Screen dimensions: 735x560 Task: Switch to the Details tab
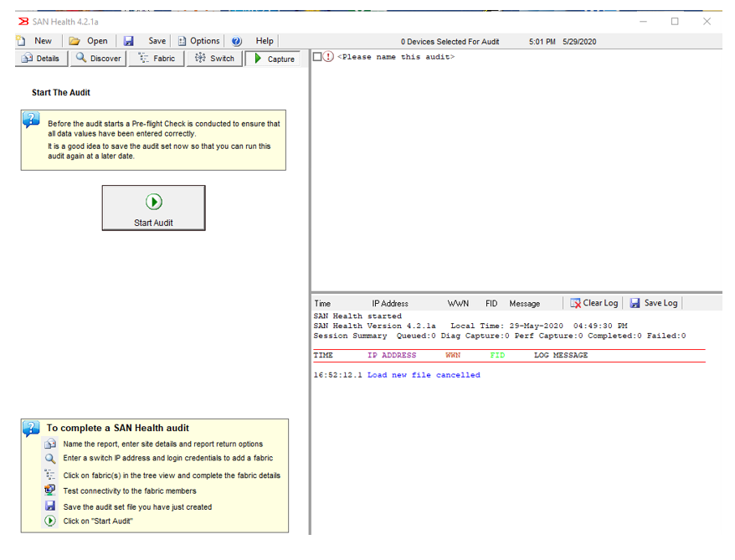pyautogui.click(x=40, y=59)
